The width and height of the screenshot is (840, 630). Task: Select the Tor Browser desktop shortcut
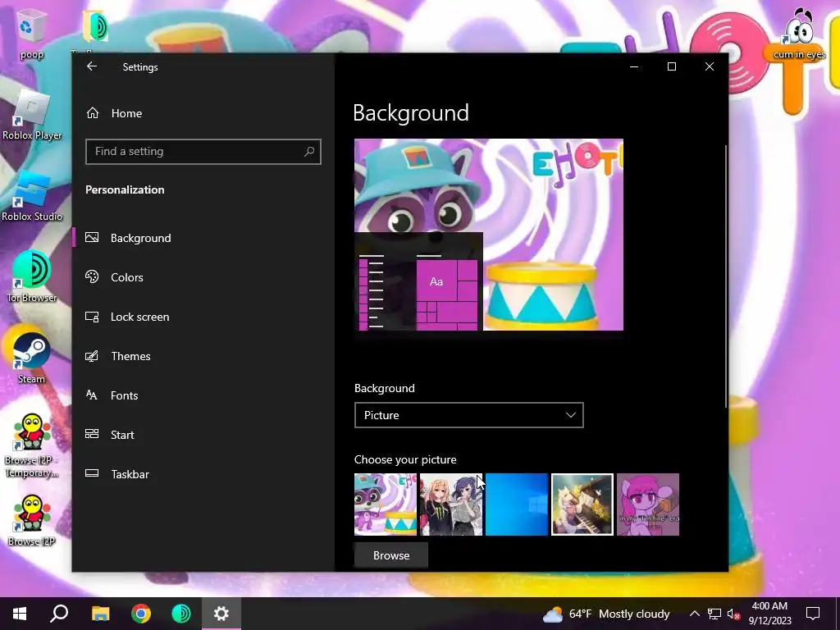[x=32, y=277]
